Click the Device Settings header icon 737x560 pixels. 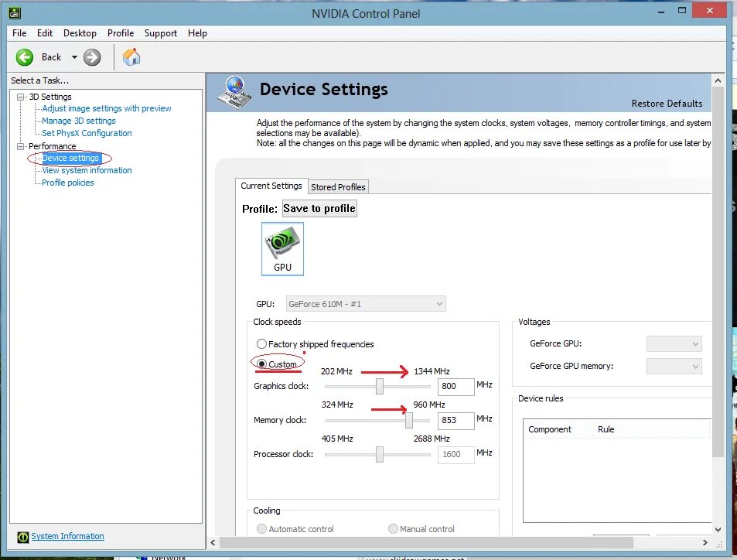tap(234, 93)
